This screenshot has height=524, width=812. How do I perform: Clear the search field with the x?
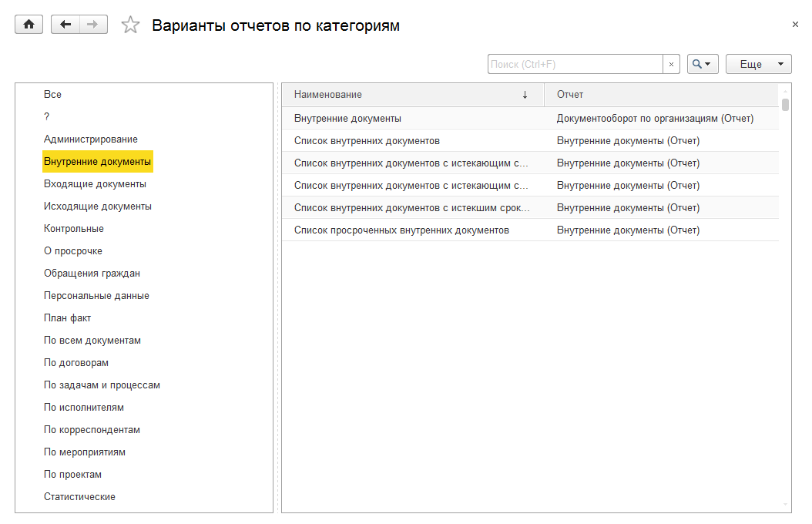click(x=671, y=65)
